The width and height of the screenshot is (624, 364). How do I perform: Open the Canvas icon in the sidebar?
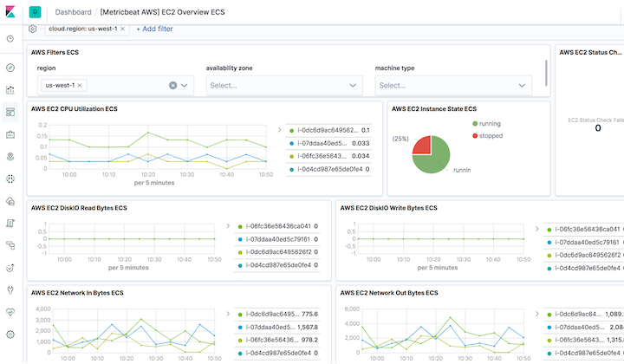(x=10, y=134)
